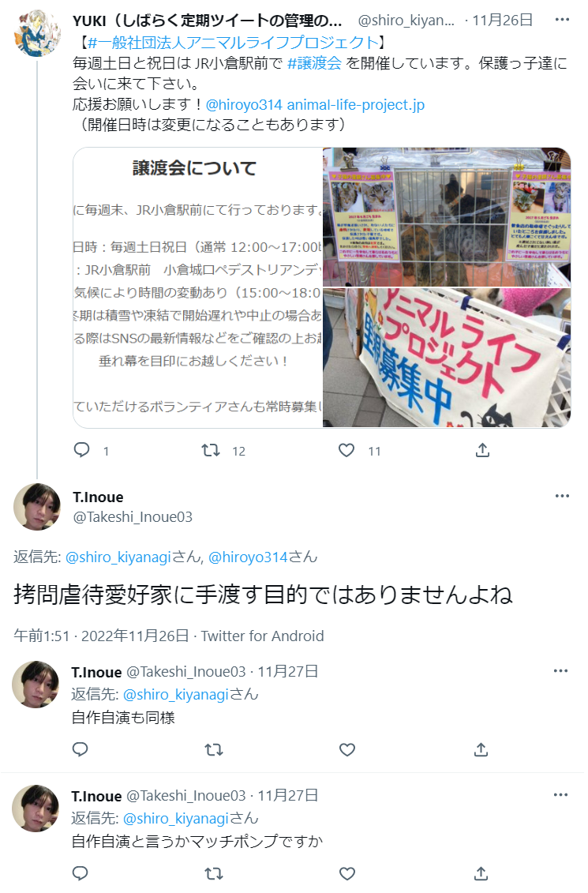Share the 自作自演も同様 reply
Screen dimensions: 588x893
click(481, 749)
